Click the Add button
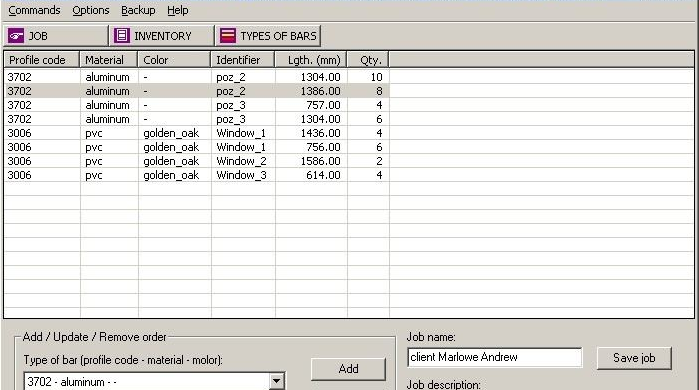The height and width of the screenshot is (390, 699). [348, 369]
